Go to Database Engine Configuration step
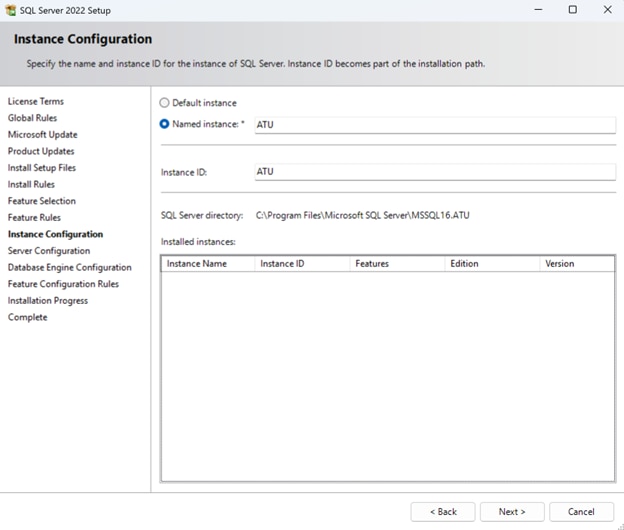 point(70,268)
